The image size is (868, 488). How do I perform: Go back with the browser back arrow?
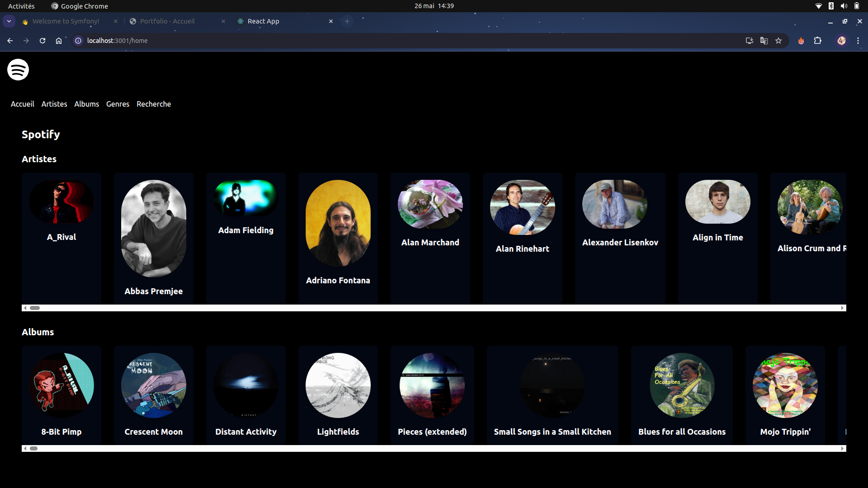pyautogui.click(x=10, y=41)
